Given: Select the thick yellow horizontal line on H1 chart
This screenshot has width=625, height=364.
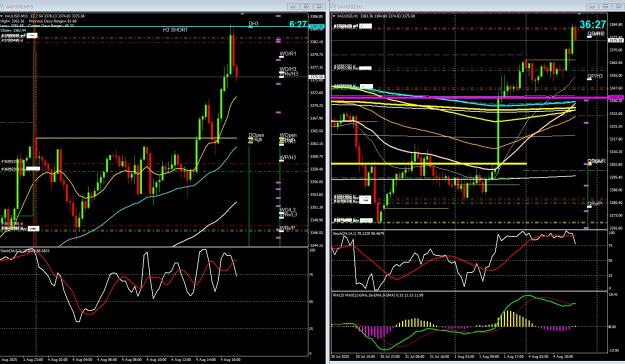Looking at the screenshot, I should [428, 163].
